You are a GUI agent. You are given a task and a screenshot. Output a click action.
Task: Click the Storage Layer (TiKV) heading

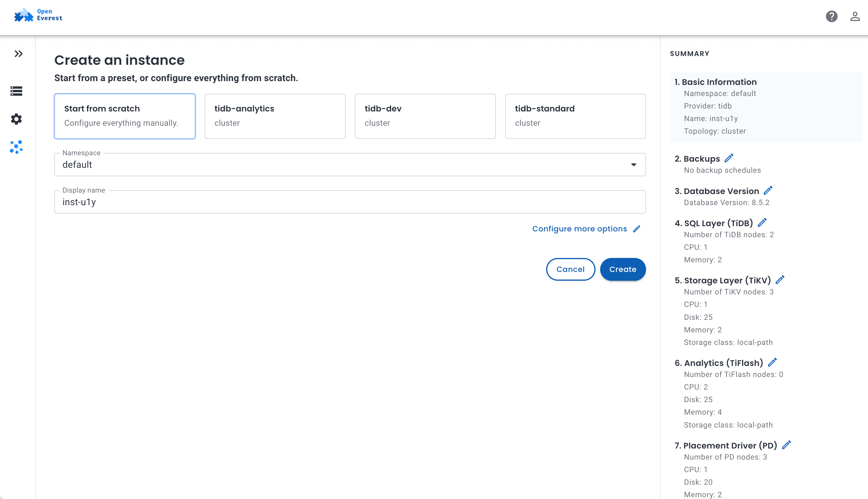723,280
